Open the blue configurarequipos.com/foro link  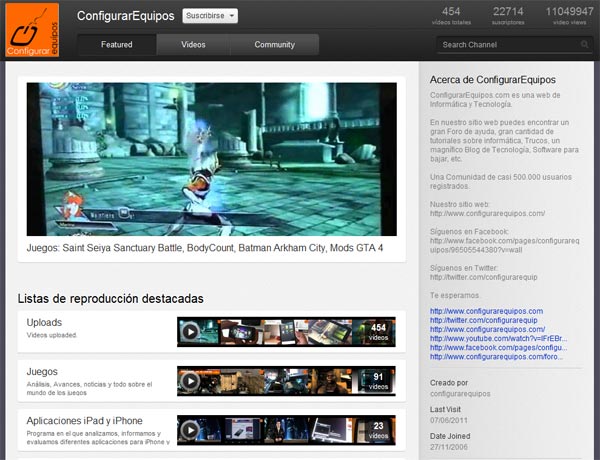[x=496, y=357]
